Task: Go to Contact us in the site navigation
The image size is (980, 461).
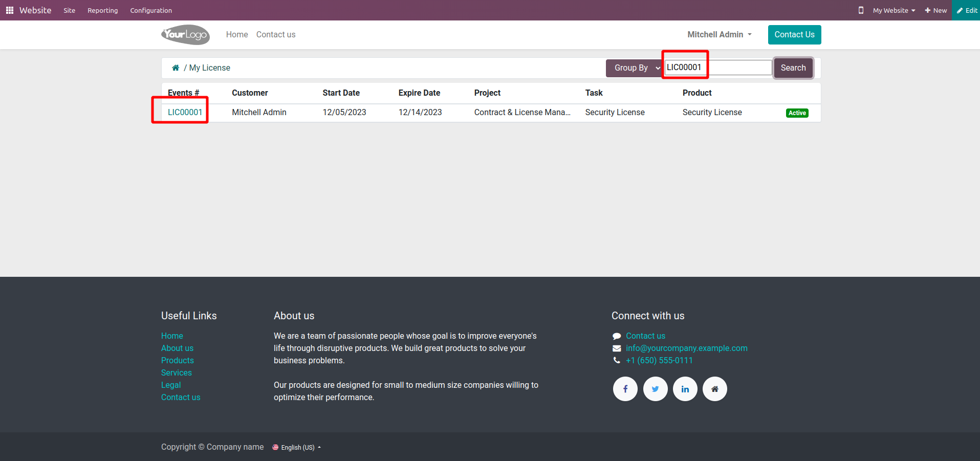Action: click(x=276, y=34)
